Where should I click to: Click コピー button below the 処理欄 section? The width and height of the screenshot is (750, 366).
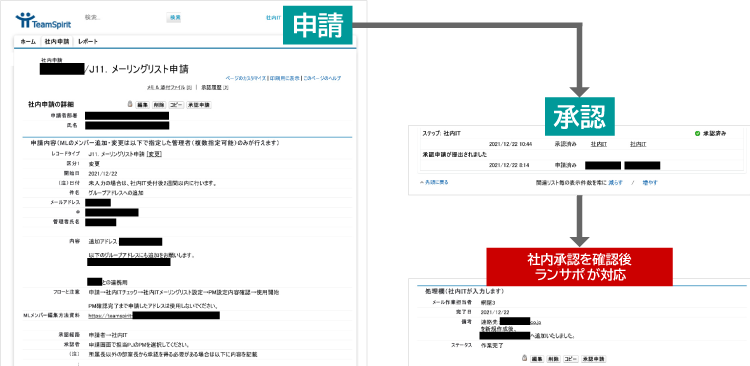[x=571, y=358]
